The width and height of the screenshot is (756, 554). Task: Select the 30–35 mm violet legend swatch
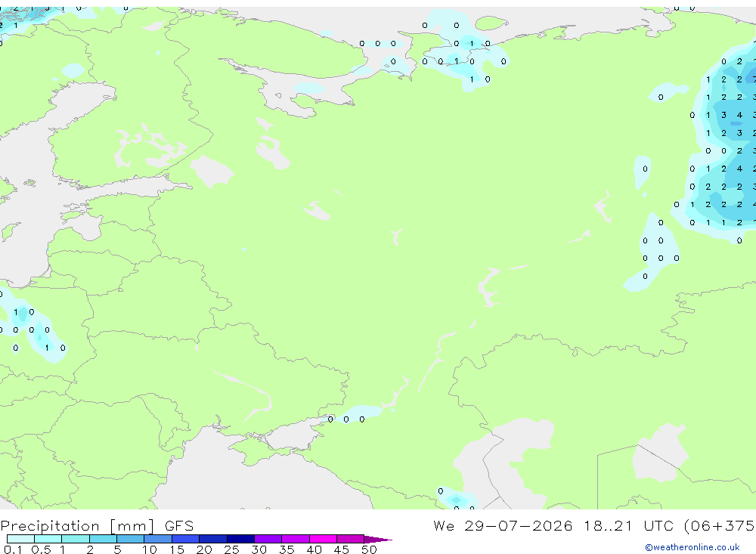point(268,539)
